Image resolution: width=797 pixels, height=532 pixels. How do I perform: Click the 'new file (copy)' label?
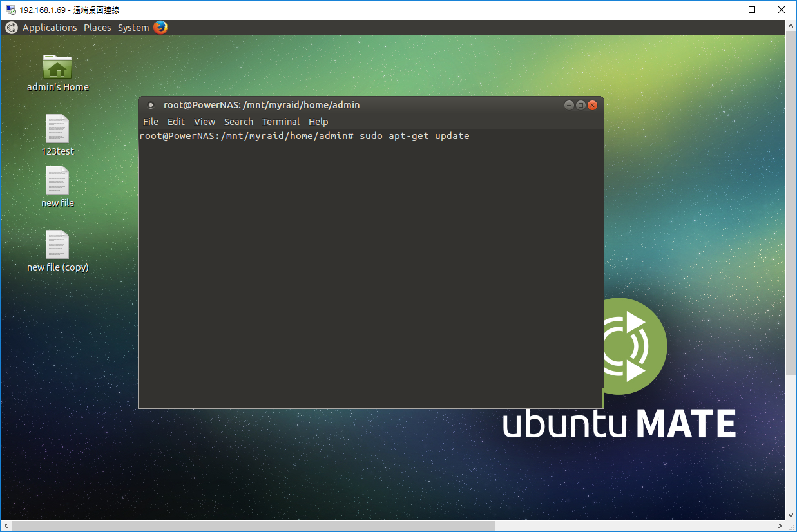point(57,267)
